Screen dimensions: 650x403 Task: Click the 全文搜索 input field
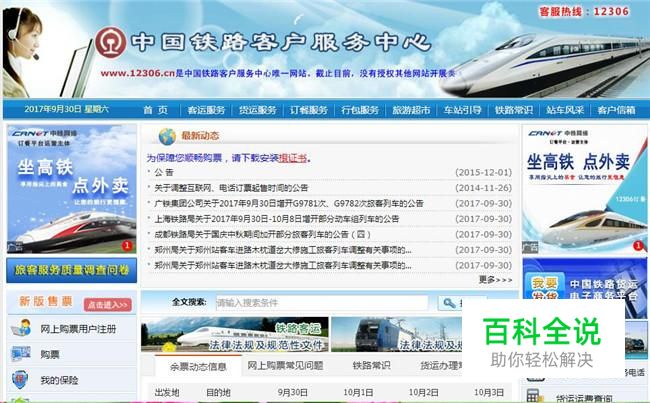coord(321,303)
